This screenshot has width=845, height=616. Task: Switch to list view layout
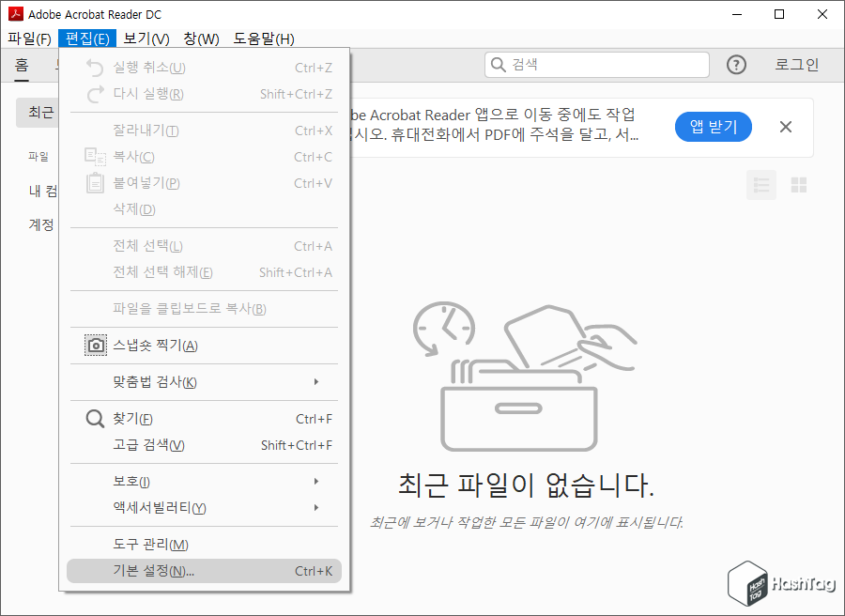click(x=760, y=185)
